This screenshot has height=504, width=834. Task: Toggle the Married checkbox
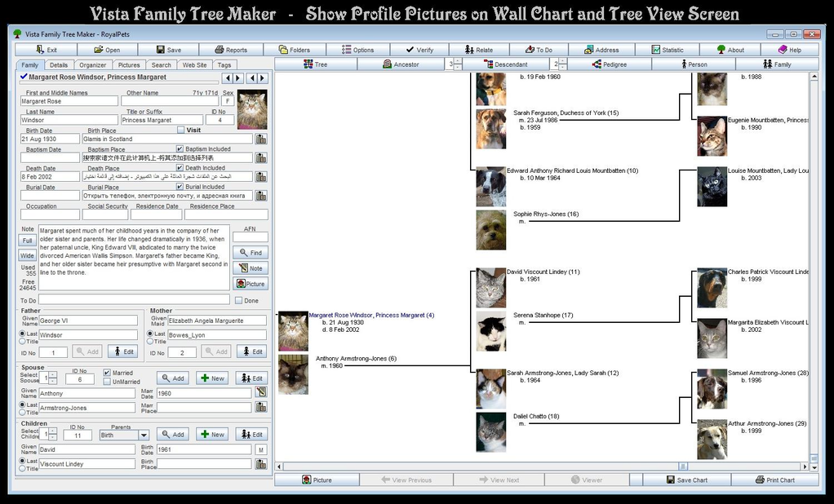pyautogui.click(x=107, y=373)
